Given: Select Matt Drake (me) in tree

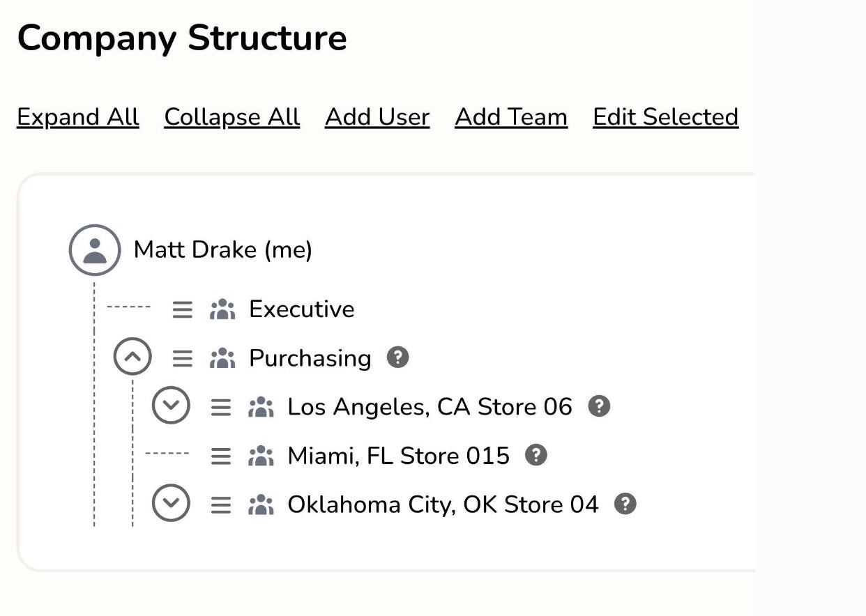Looking at the screenshot, I should [x=223, y=249].
